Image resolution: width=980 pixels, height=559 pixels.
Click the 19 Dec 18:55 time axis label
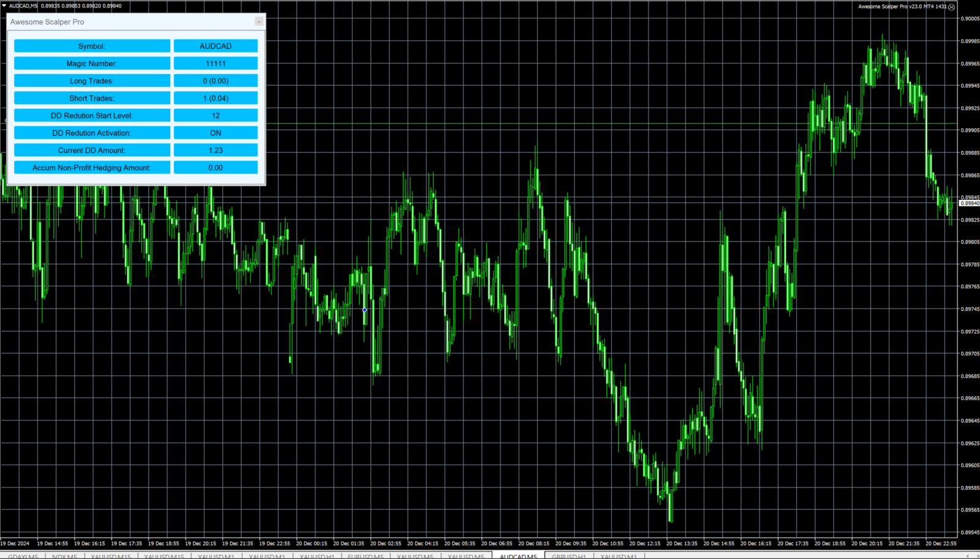click(164, 543)
